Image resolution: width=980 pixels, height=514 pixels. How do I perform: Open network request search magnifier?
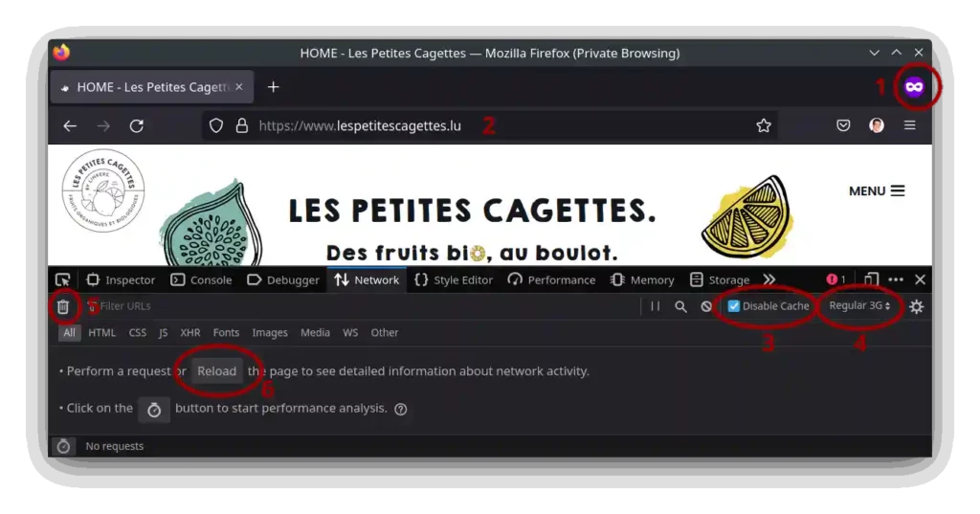coord(680,306)
